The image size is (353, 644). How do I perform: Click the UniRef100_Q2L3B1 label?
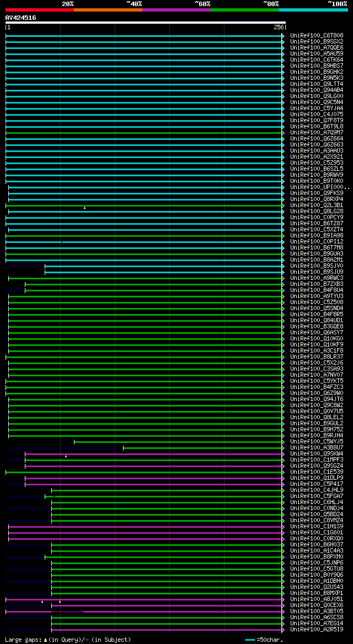point(317,205)
